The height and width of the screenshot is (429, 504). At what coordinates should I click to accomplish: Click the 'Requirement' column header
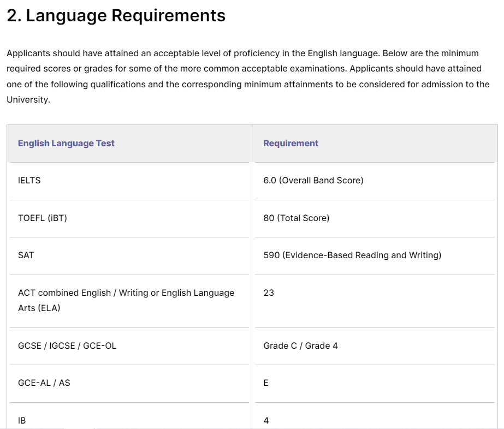point(290,143)
